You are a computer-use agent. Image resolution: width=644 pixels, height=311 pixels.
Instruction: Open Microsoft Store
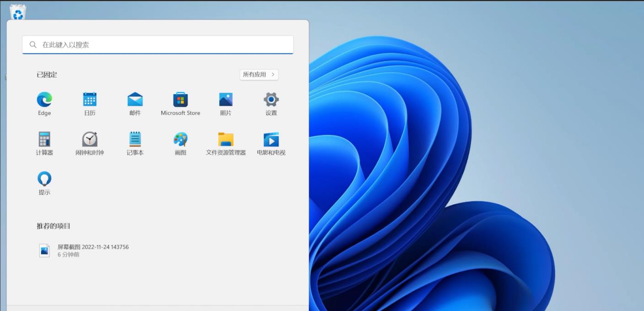click(x=180, y=100)
